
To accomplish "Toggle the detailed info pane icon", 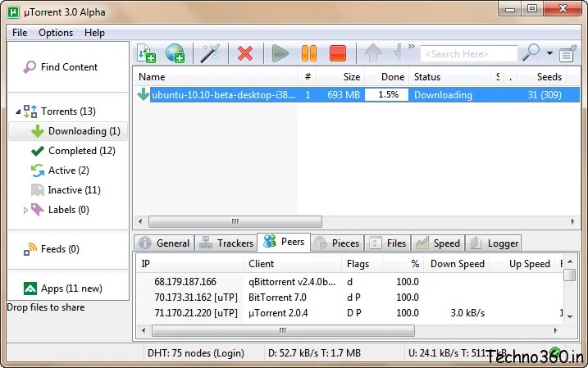I will coord(567,53).
